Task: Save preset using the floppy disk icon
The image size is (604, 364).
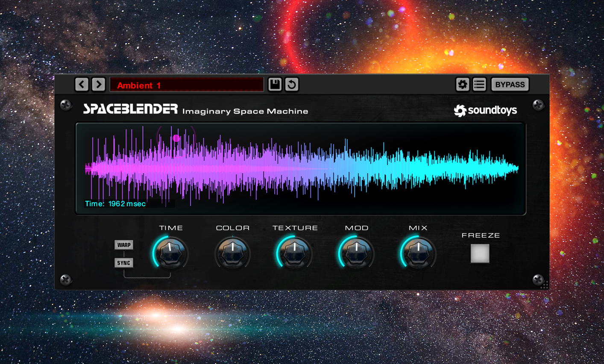Action: tap(275, 85)
